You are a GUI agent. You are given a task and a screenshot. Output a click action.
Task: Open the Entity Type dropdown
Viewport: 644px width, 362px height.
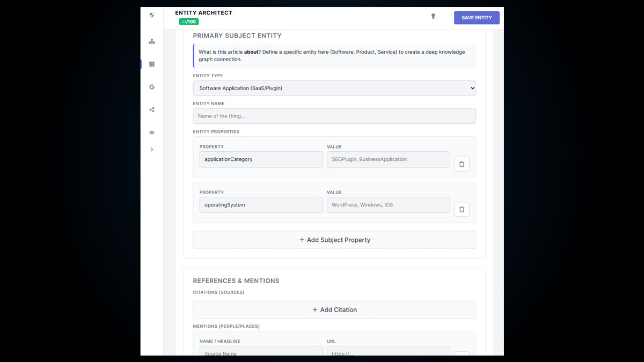(334, 88)
